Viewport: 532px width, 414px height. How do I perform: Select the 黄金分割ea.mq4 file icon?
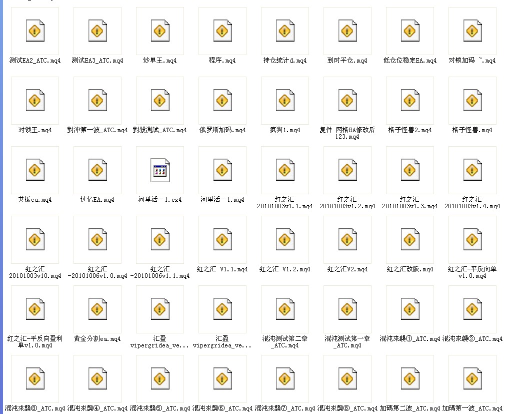[97, 309]
